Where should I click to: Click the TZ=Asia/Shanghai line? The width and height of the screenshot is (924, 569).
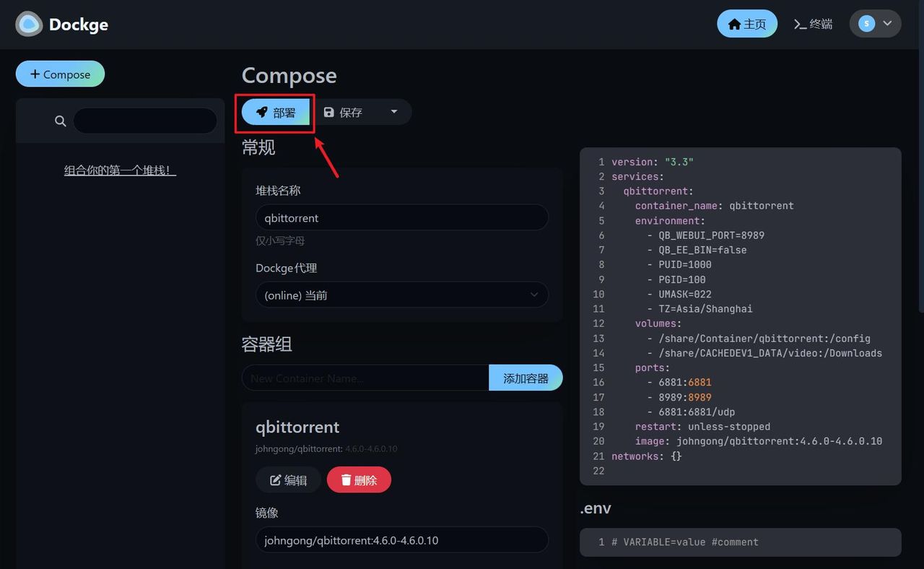click(x=699, y=308)
